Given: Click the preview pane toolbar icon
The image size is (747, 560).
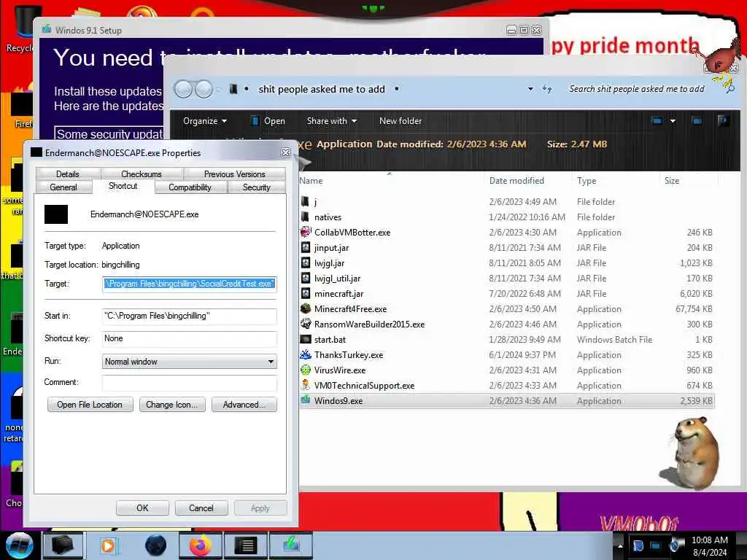Looking at the screenshot, I should click(697, 121).
